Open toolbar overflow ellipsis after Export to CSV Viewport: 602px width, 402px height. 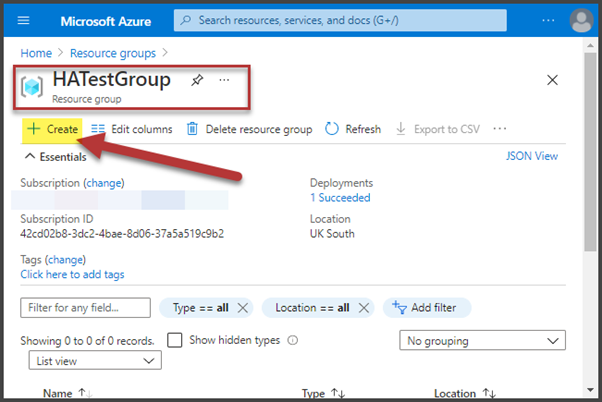coord(499,129)
